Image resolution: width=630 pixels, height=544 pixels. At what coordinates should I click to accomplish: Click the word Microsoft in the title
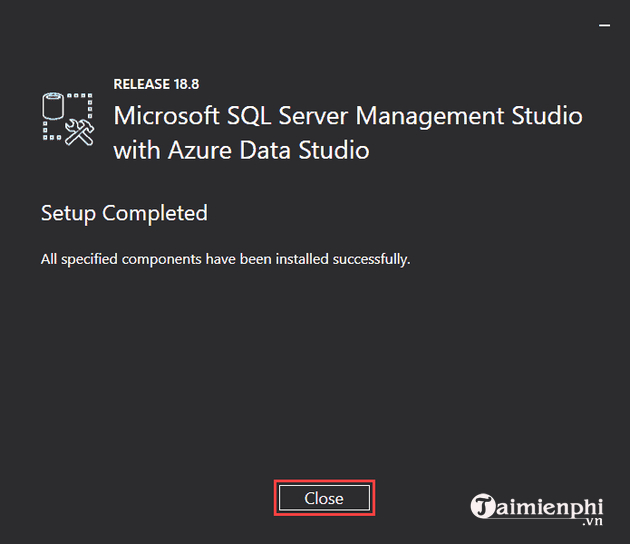(x=166, y=116)
